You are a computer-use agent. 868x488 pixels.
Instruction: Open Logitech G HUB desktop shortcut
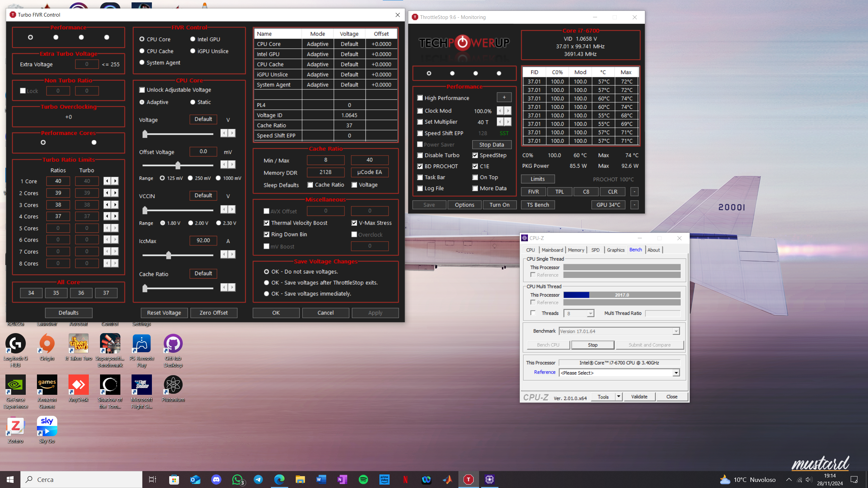(16, 350)
